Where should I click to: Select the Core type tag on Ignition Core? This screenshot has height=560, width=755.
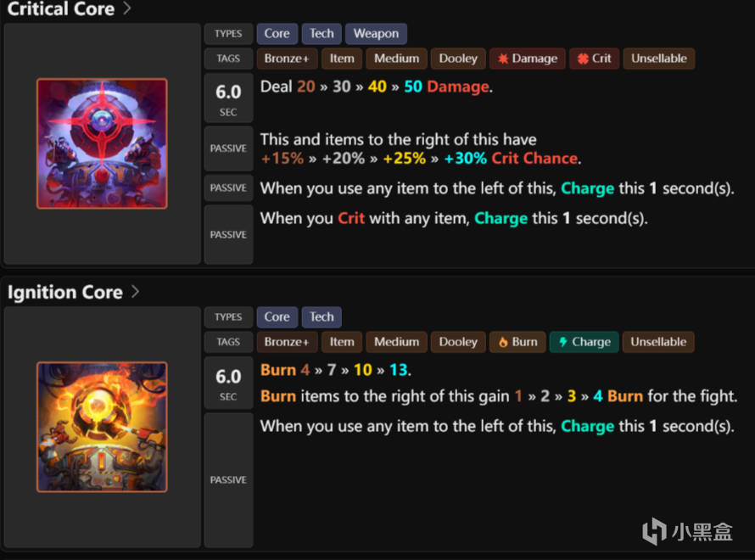click(x=277, y=317)
